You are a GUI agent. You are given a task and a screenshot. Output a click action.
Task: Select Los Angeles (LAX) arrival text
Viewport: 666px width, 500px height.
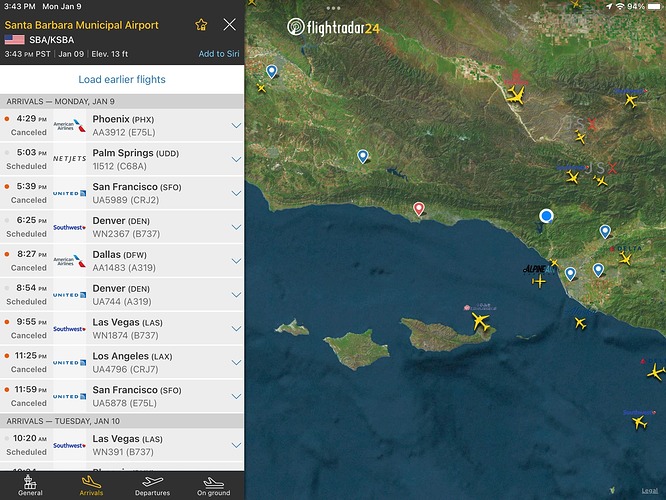pos(133,356)
